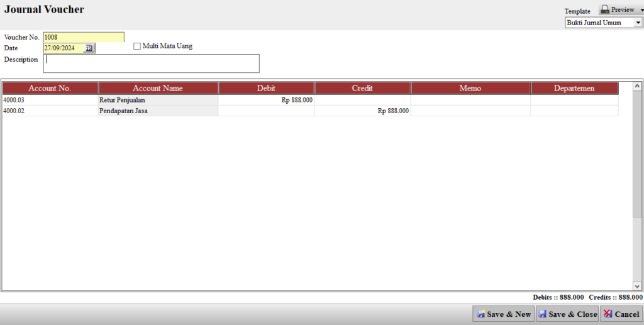Click the Save & New button

pyautogui.click(x=504, y=314)
